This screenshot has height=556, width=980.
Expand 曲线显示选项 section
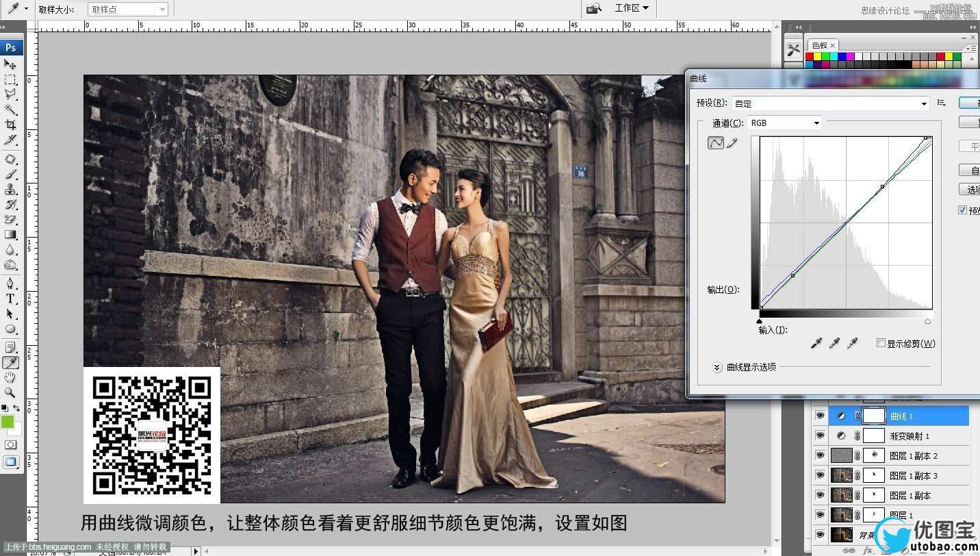(717, 367)
